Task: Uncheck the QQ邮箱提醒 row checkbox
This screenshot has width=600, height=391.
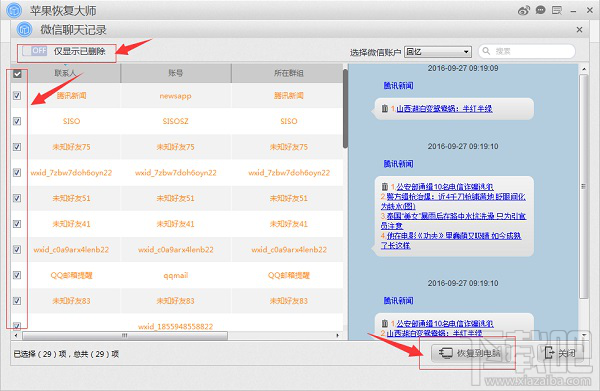Action: pos(17,275)
